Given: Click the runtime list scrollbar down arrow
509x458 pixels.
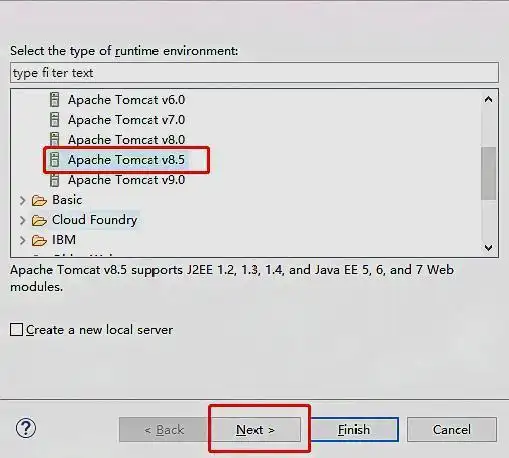Looking at the screenshot, I should (x=489, y=248).
